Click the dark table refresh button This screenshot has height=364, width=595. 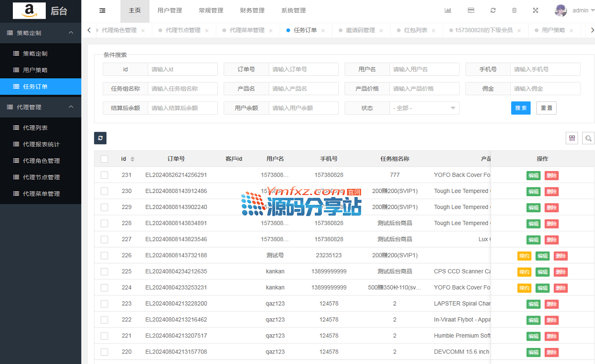100,138
